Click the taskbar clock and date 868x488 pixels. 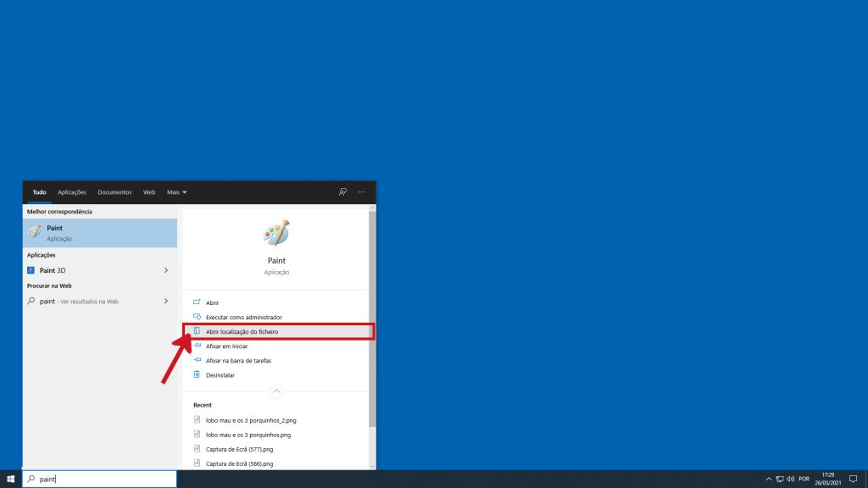827,480
